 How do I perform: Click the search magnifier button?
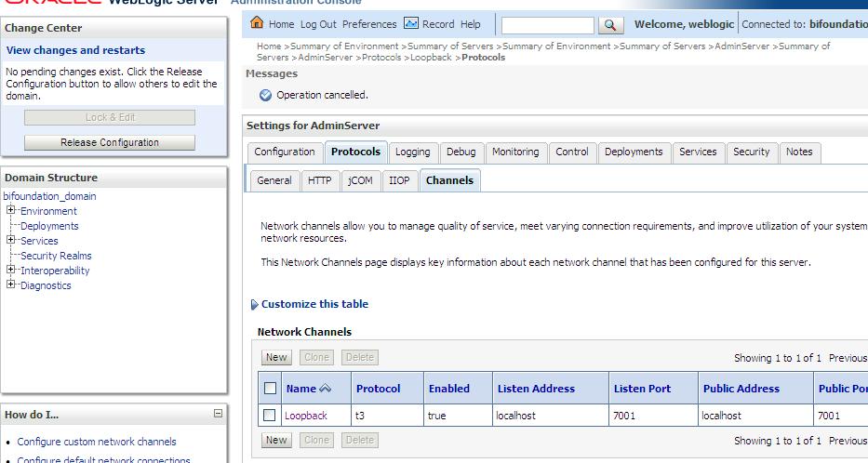610,25
